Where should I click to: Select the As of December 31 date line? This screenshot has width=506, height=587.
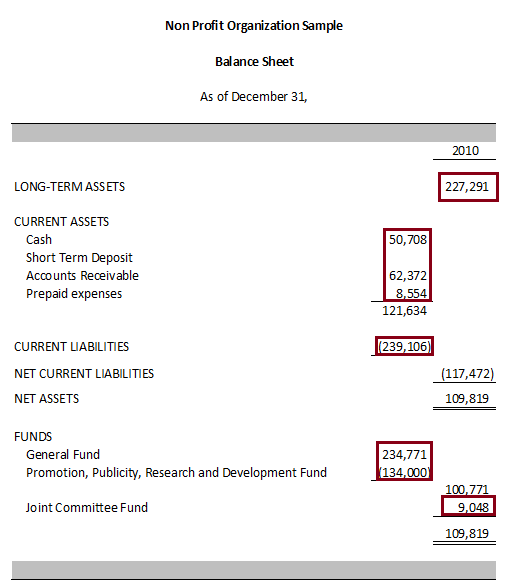(253, 97)
